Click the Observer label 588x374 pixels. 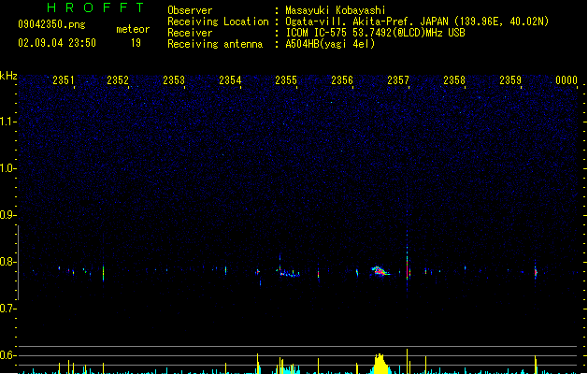(x=190, y=10)
